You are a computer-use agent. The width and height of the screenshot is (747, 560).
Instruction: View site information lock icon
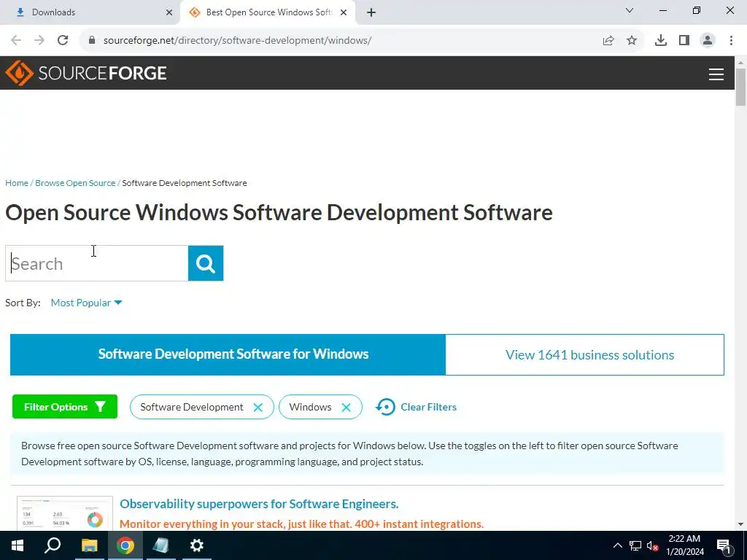(x=92, y=40)
